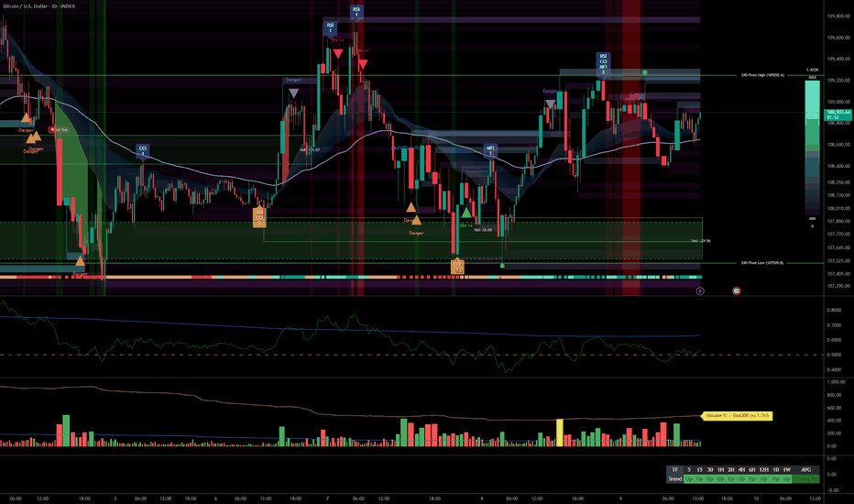Click the orange signal box at pivot low
Image resolution: width=854 pixels, height=504 pixels.
(457, 267)
